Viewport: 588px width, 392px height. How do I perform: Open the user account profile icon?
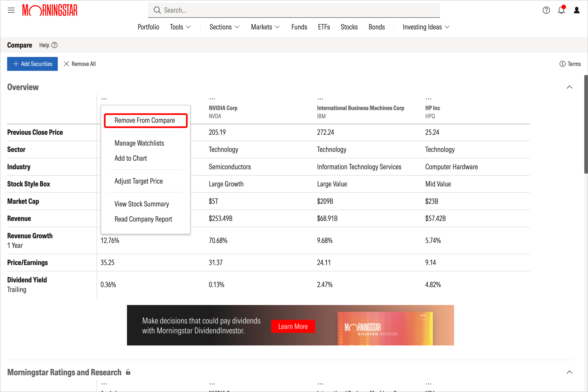pos(577,10)
